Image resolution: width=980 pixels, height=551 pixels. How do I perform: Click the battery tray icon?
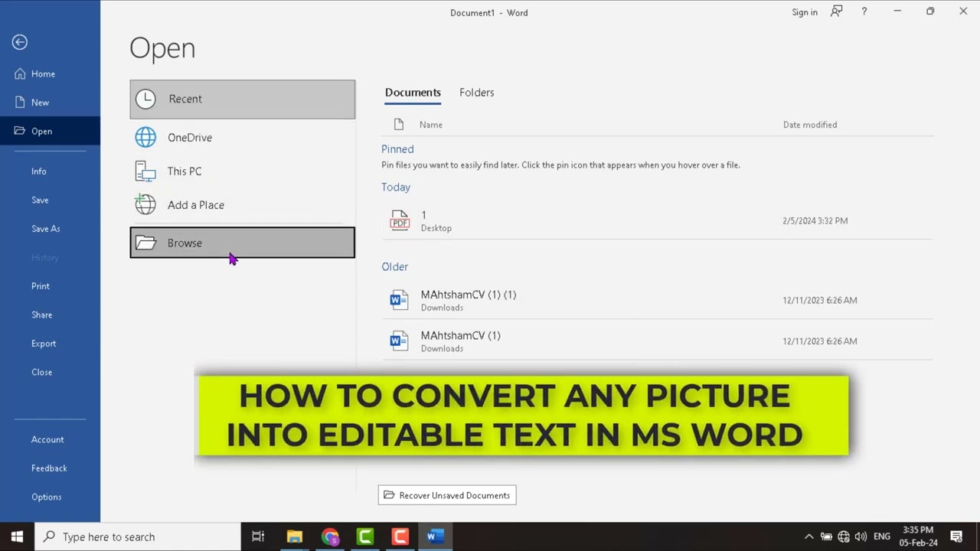pos(826,536)
